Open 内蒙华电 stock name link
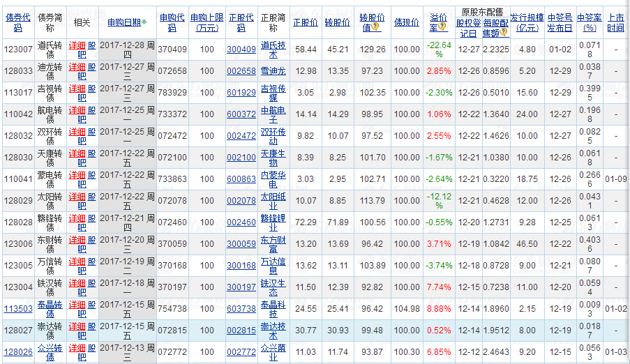This screenshot has height=364, width=630. [273, 179]
